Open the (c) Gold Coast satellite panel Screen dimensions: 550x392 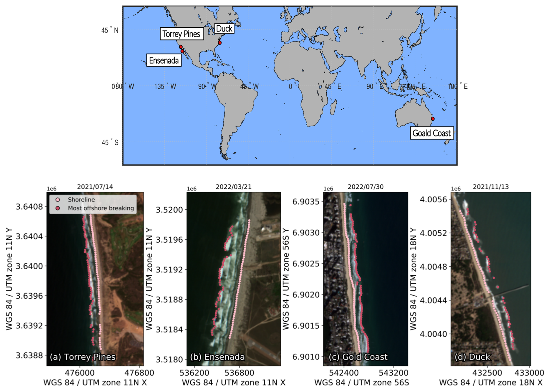(x=365, y=279)
